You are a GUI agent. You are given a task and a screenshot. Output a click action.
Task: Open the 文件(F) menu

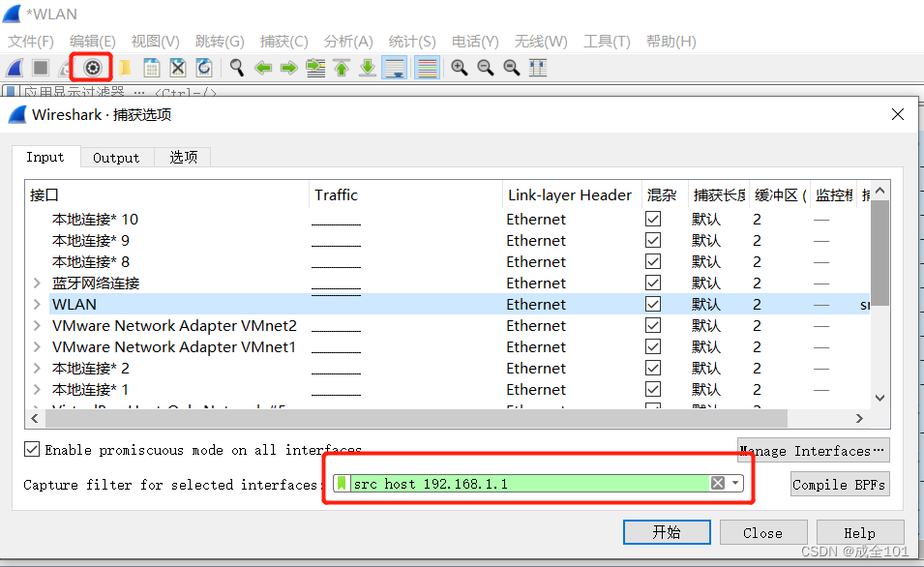[31, 42]
